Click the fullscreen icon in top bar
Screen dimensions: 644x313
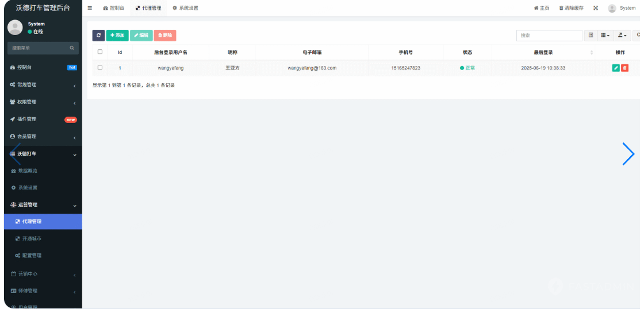pos(596,8)
